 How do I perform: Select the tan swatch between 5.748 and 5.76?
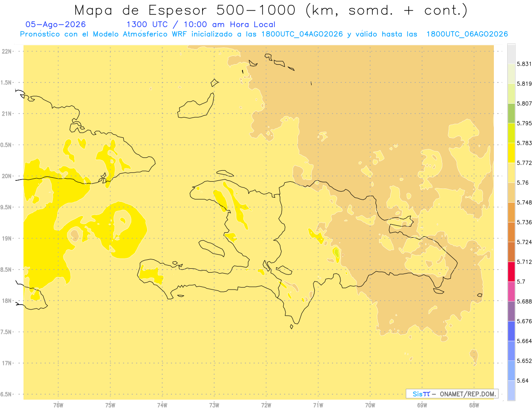click(x=511, y=192)
